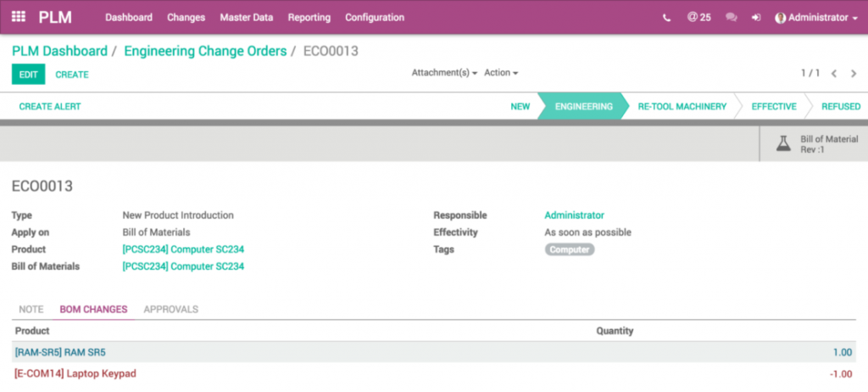The height and width of the screenshot is (392, 868).
Task: Expand the Action dropdown
Action: click(x=501, y=73)
